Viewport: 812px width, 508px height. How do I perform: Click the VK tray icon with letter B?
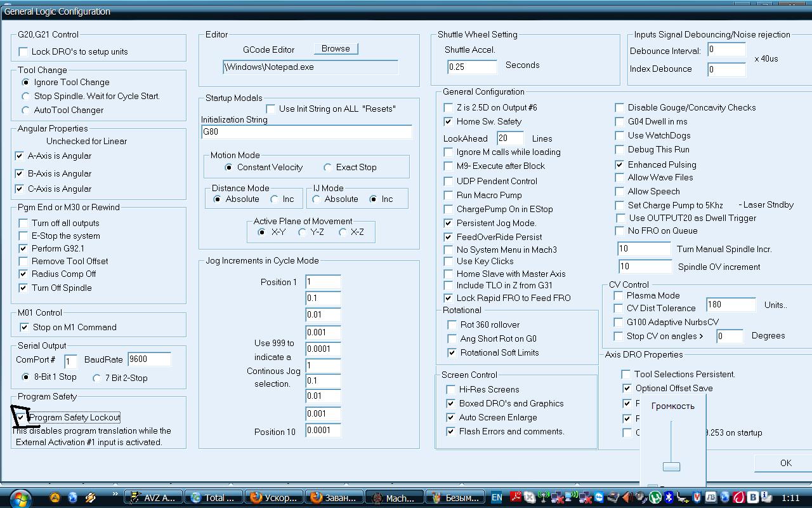[753, 497]
